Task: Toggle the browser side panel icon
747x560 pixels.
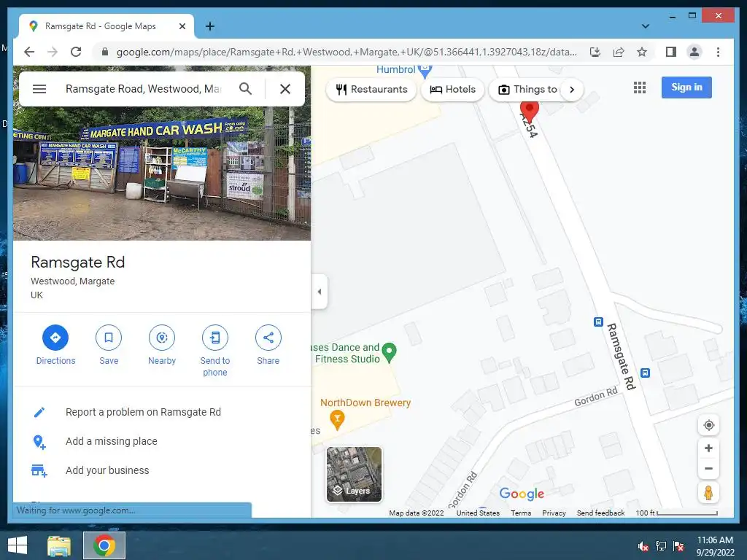Action: (671, 52)
